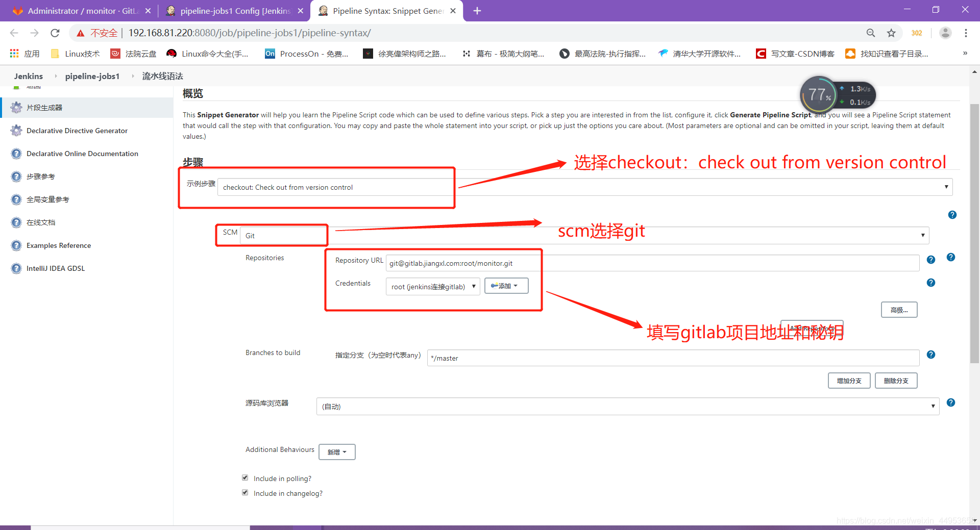Expand the Jenkins breadcrumb arrow
This screenshot has width=980, height=530.
click(56, 76)
